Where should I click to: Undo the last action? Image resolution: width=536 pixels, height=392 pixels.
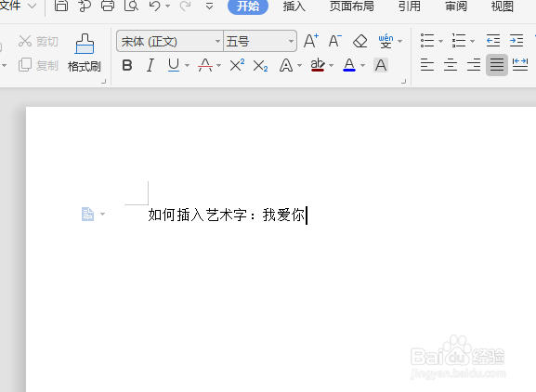tap(154, 6)
